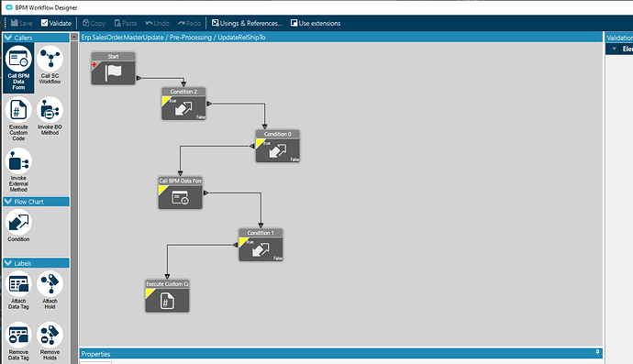This screenshot has width=633, height=364.
Task: Click the palette scrollbar up arrow
Action: [x=74, y=37]
